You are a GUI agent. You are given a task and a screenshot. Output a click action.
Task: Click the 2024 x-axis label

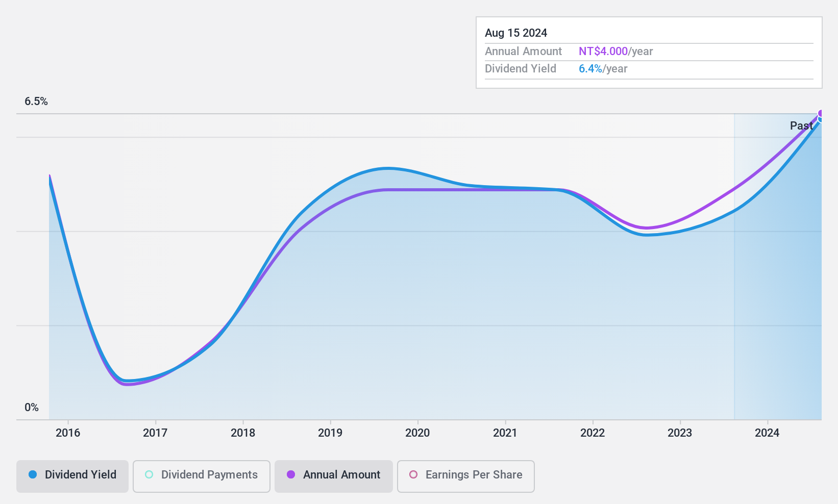(x=767, y=433)
